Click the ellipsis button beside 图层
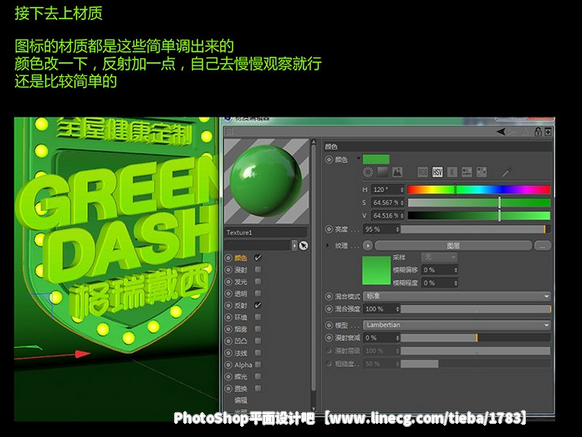The width and height of the screenshot is (582, 437). (542, 246)
